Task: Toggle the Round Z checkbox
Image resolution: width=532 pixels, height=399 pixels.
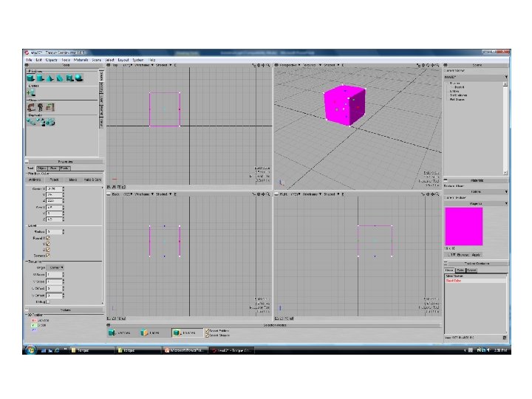Action: 48,250
